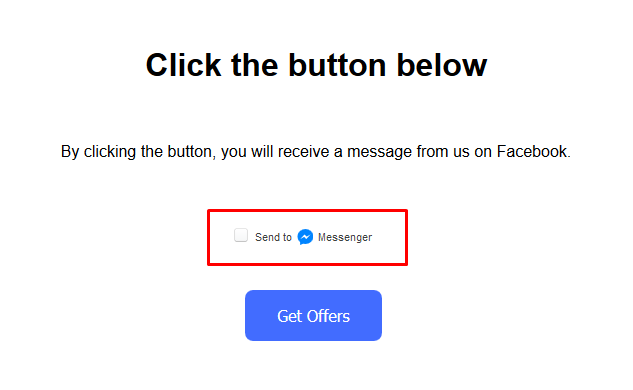Click the blue Messenger logo icon

point(305,237)
